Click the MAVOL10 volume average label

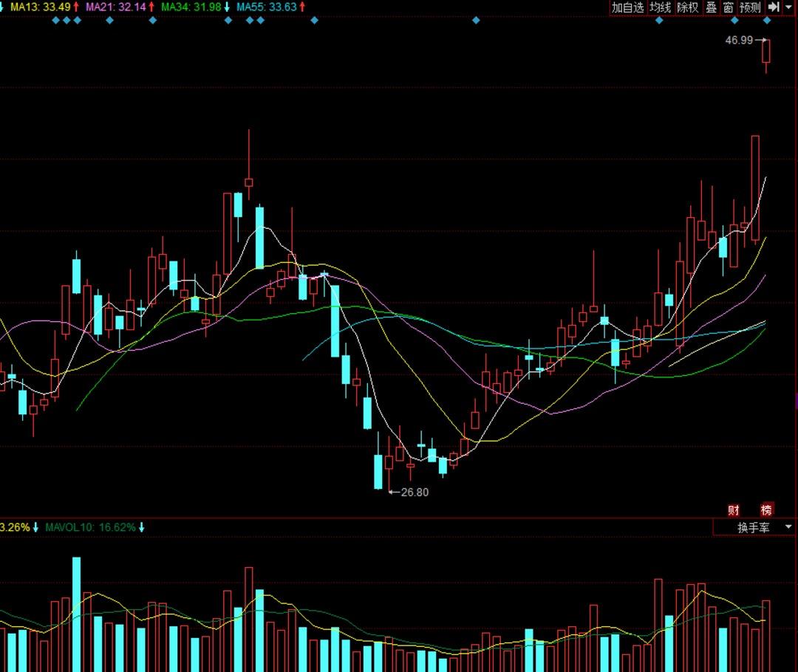click(90, 527)
